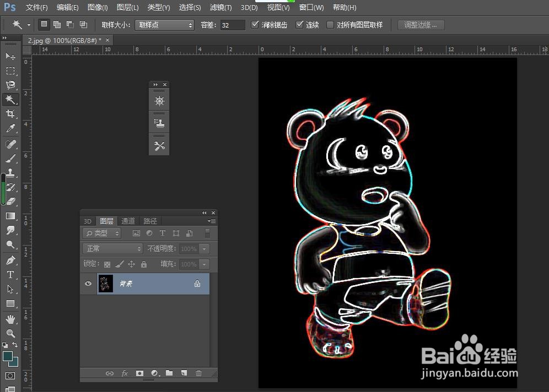The height and width of the screenshot is (392, 549).
Task: Open the wheel icon floating panel
Action: (x=159, y=101)
